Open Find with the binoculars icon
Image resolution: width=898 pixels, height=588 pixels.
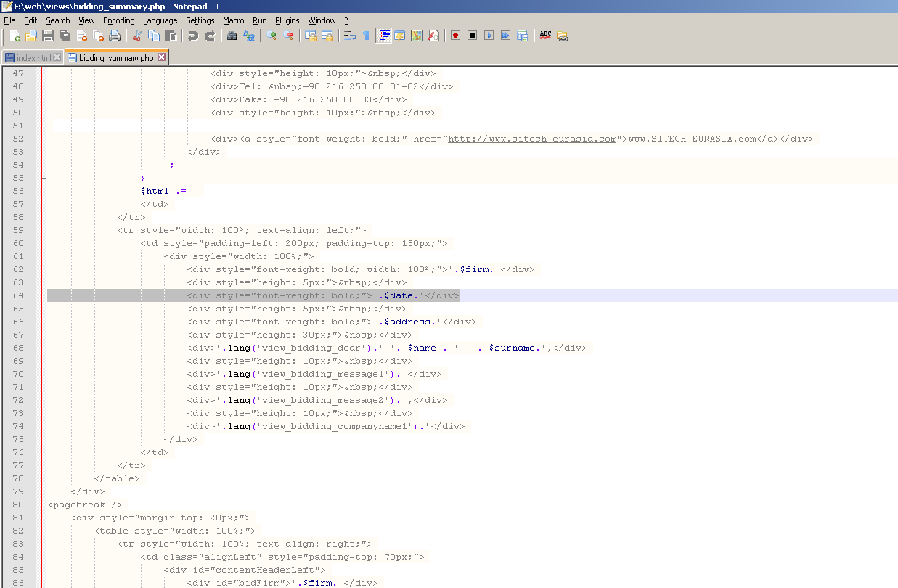(232, 36)
